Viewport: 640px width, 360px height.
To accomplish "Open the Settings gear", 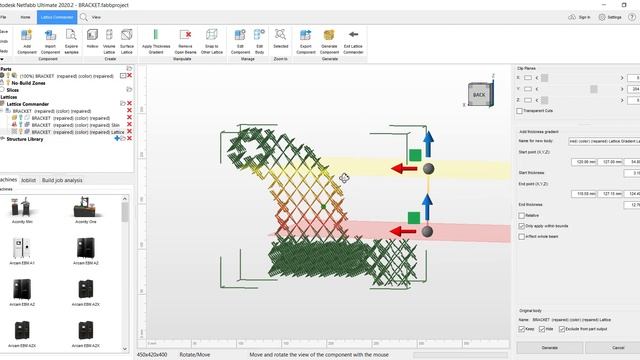I will 602,17.
